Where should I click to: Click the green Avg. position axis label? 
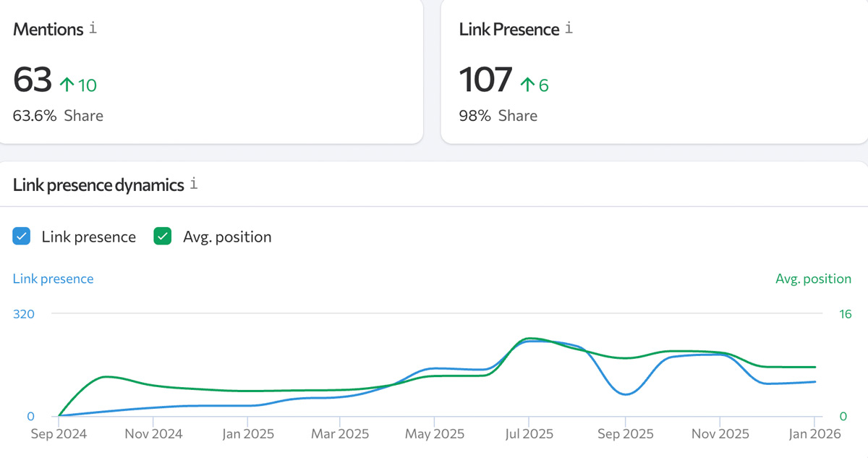pos(813,279)
